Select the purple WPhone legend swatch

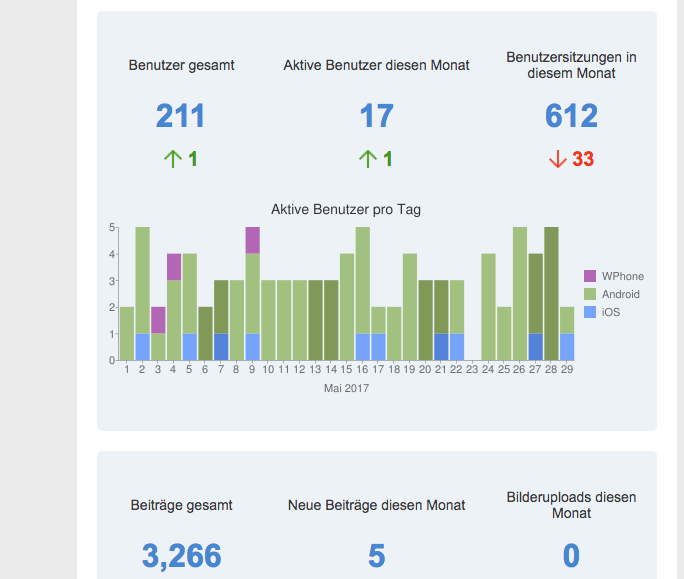[590, 276]
